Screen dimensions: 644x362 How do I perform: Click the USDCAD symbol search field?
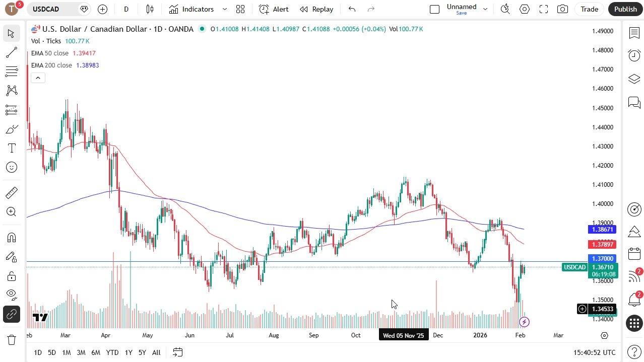52,9
